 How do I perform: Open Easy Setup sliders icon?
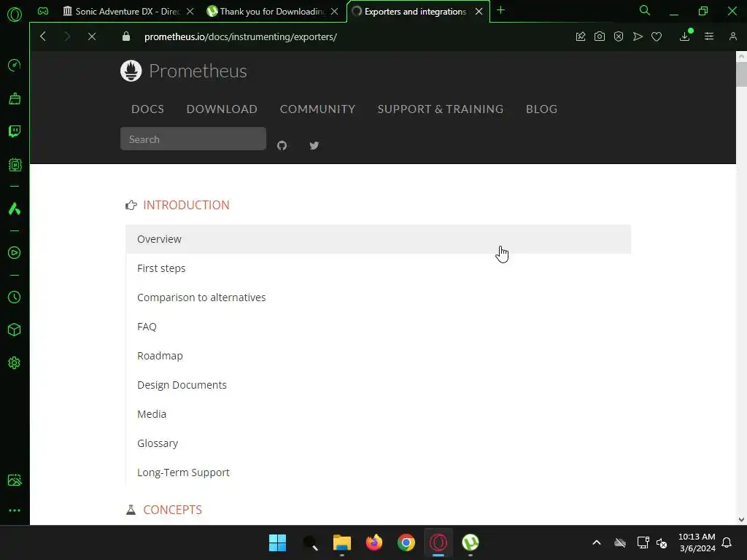(x=709, y=36)
